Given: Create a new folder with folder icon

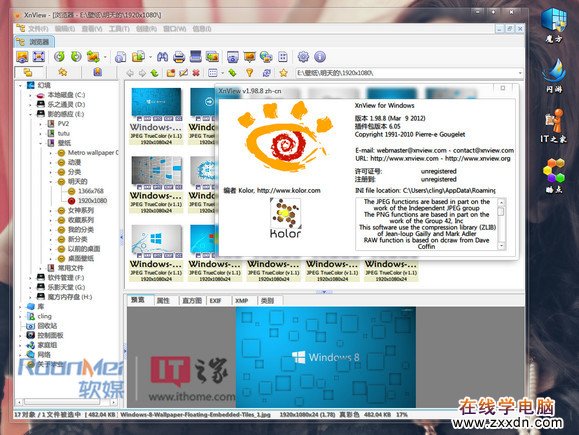Looking at the screenshot, I should [171, 73].
